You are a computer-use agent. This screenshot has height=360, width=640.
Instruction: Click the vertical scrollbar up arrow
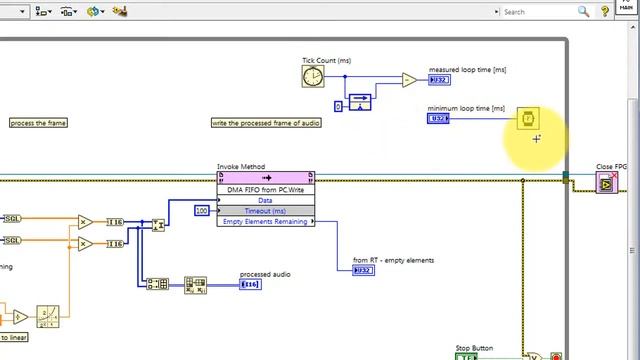point(633,27)
